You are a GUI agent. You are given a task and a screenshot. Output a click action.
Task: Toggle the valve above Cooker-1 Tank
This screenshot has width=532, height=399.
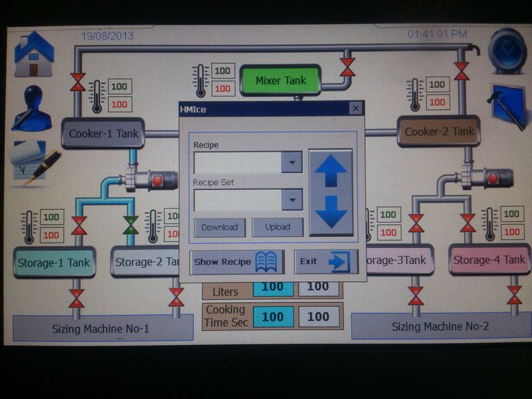[78, 82]
